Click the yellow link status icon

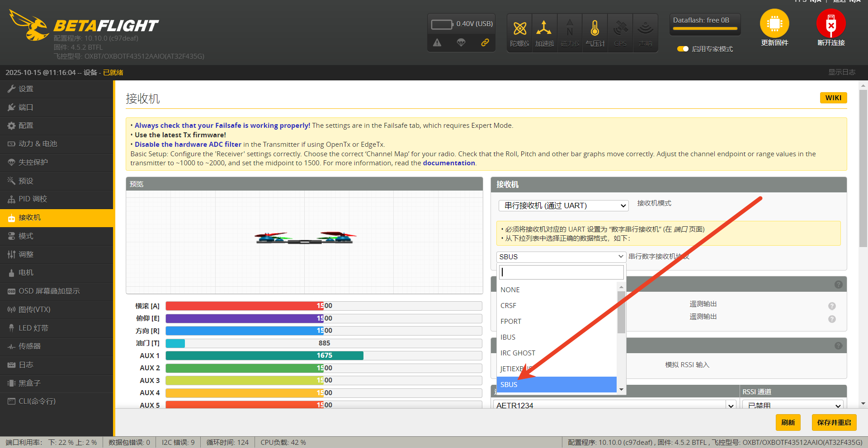pyautogui.click(x=485, y=42)
